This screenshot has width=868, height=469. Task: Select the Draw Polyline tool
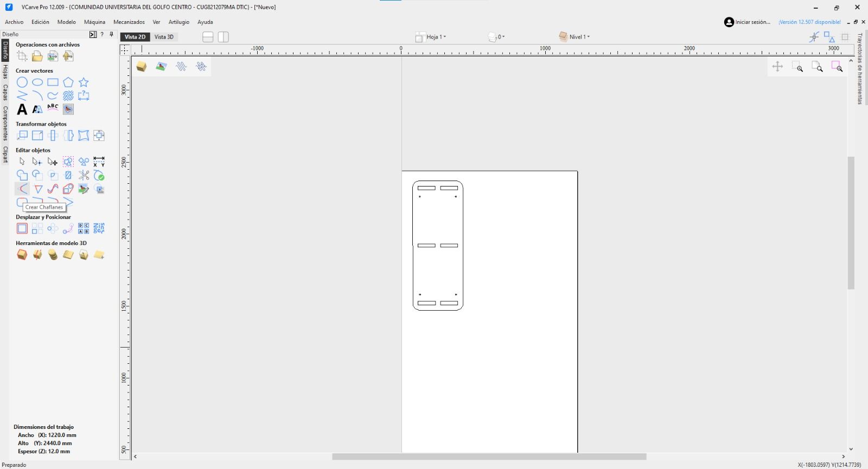22,96
